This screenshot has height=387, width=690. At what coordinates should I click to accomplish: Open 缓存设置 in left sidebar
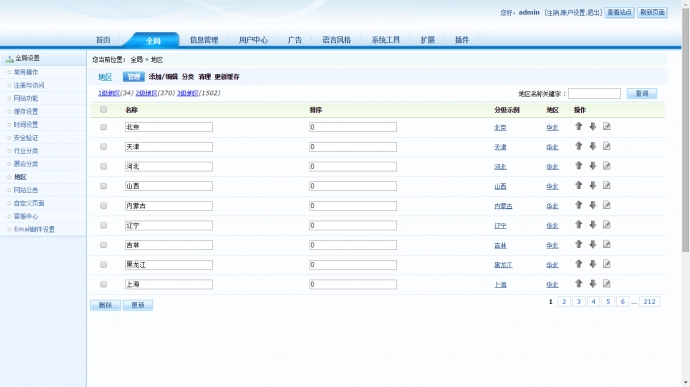(26, 111)
